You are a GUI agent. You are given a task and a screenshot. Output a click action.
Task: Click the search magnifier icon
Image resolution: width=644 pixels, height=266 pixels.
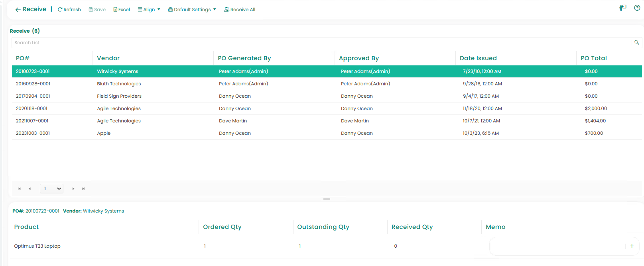coord(636,43)
